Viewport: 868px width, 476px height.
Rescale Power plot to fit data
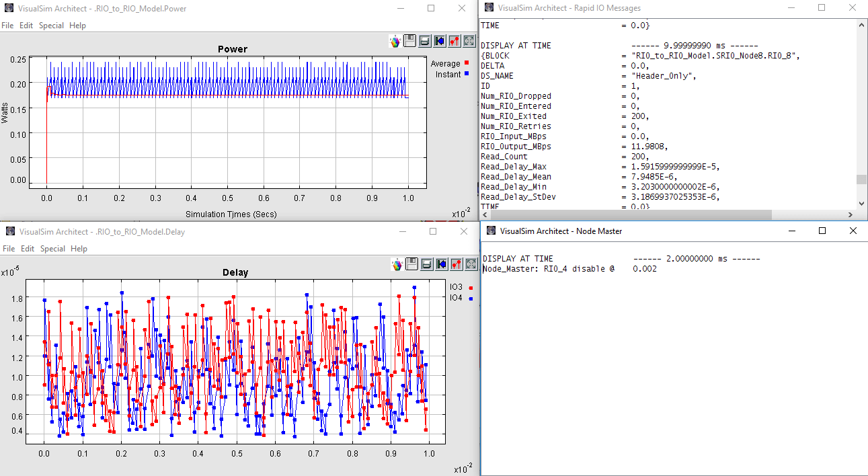coord(469,41)
